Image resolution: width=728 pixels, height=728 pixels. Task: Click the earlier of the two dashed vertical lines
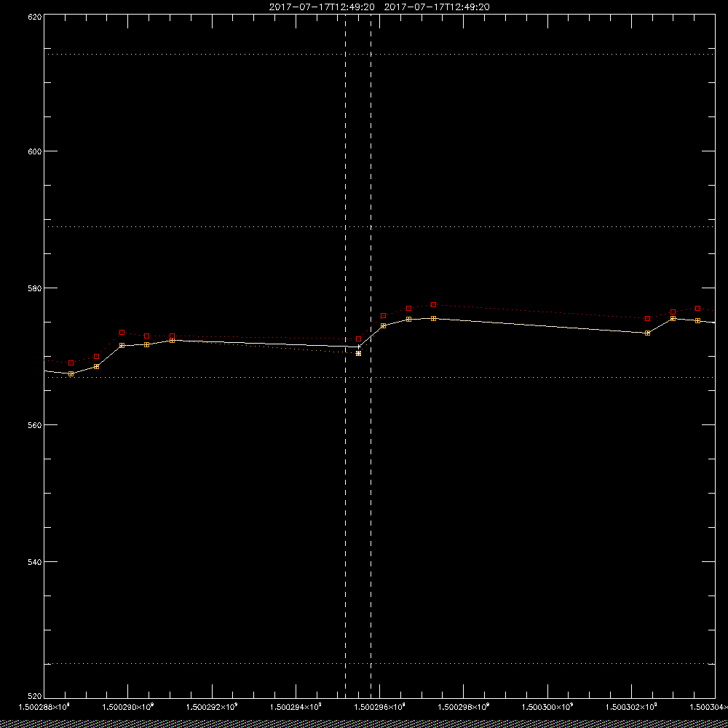coord(345,355)
